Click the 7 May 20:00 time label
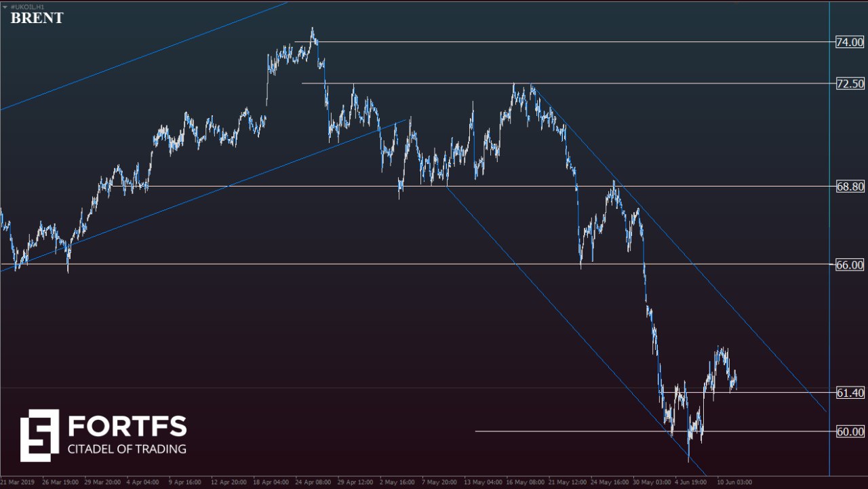The image size is (868, 489). (439, 482)
